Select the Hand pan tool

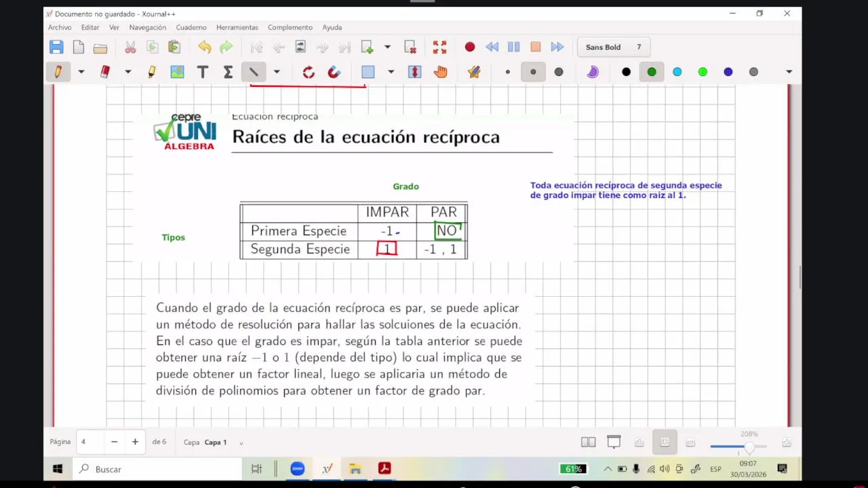(440, 72)
